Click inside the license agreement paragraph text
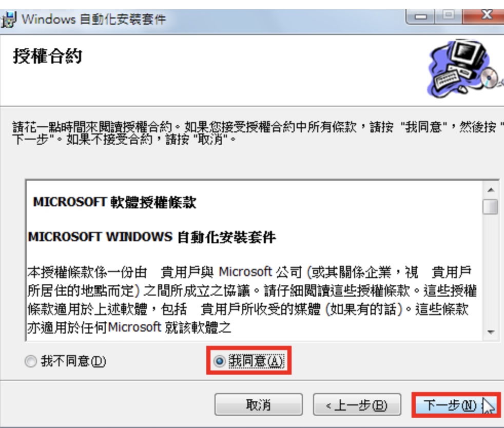 251,300
